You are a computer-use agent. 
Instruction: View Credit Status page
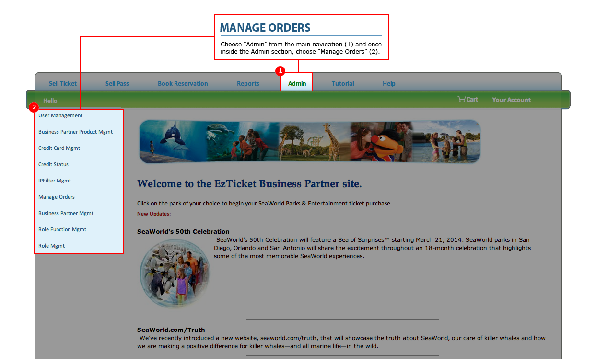point(54,164)
